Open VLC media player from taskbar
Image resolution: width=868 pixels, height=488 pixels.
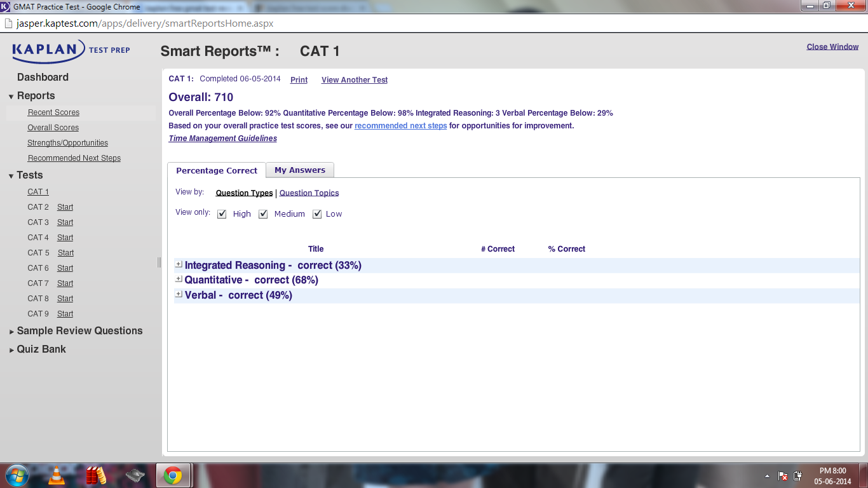(x=57, y=475)
